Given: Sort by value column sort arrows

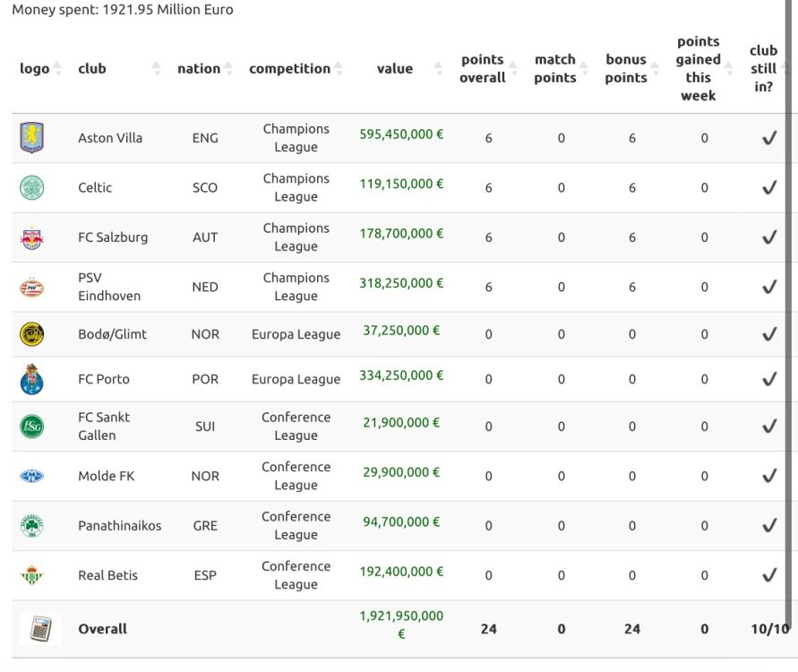Looking at the screenshot, I should [439, 69].
